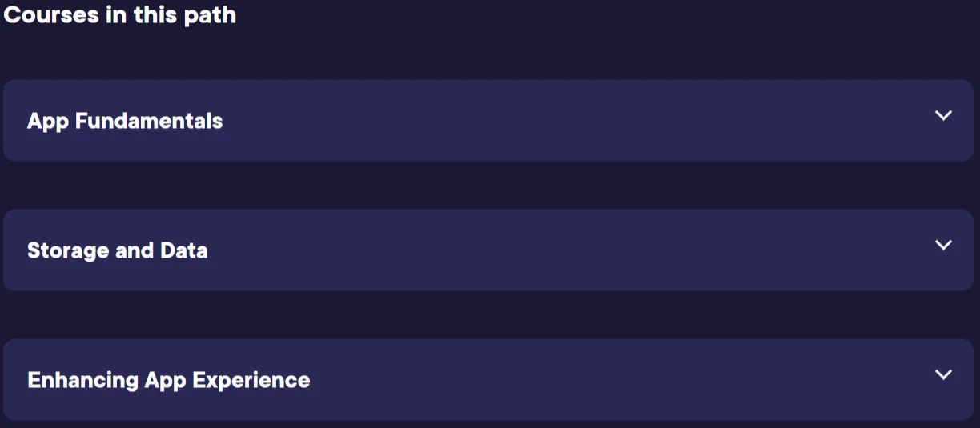Toggle the down arrow beside App Fundamentals
The height and width of the screenshot is (428, 980).
(x=943, y=115)
